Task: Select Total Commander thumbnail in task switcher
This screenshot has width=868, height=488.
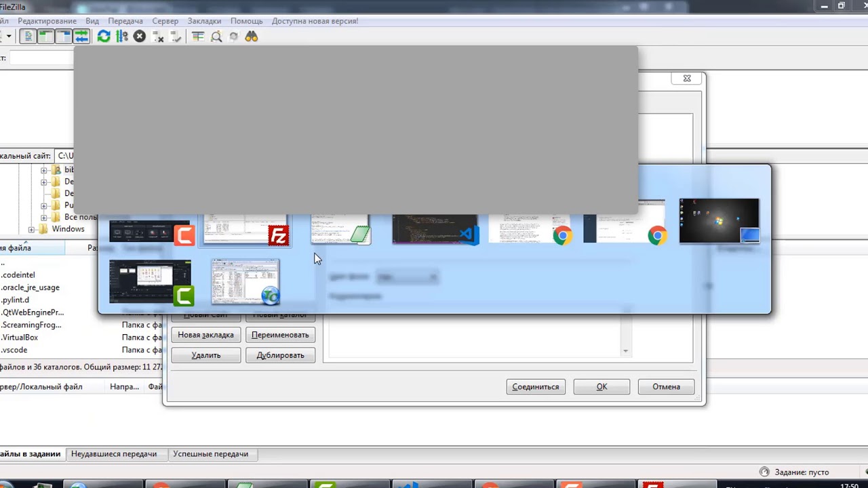Action: pos(245,282)
